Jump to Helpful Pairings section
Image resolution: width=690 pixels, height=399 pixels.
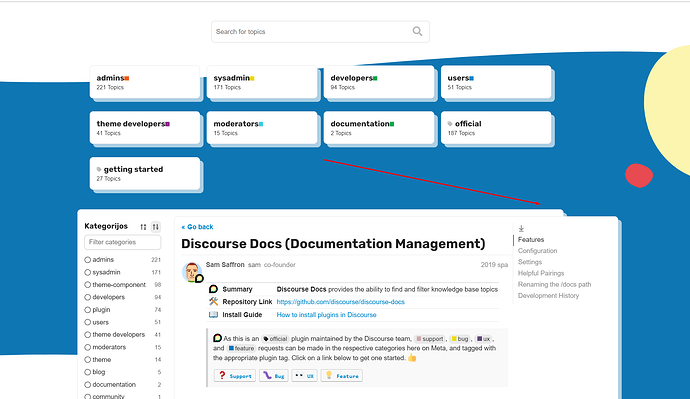(541, 273)
